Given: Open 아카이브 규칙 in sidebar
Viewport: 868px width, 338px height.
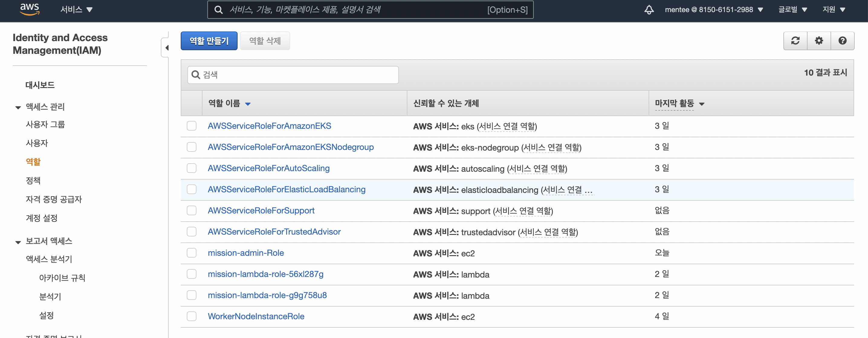Looking at the screenshot, I should (62, 278).
